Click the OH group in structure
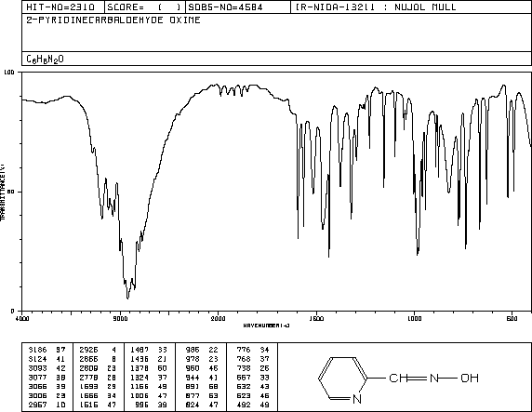The height and width of the screenshot is (412, 532). (470, 378)
